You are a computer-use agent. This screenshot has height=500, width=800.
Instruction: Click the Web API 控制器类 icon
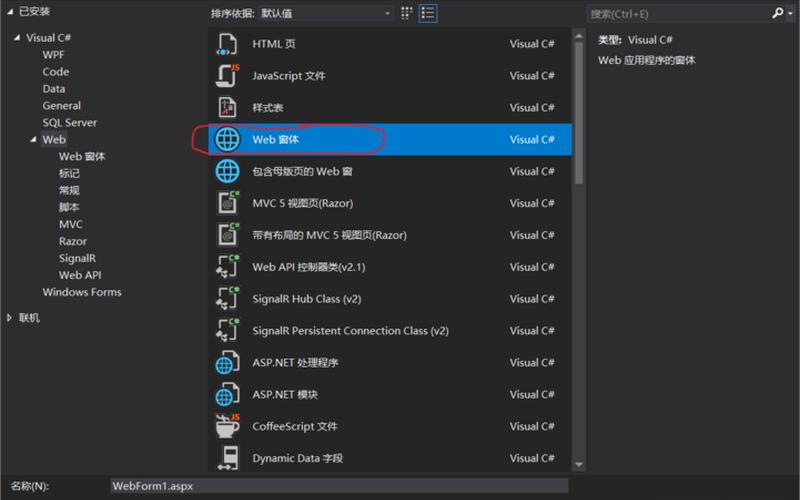coord(227,267)
